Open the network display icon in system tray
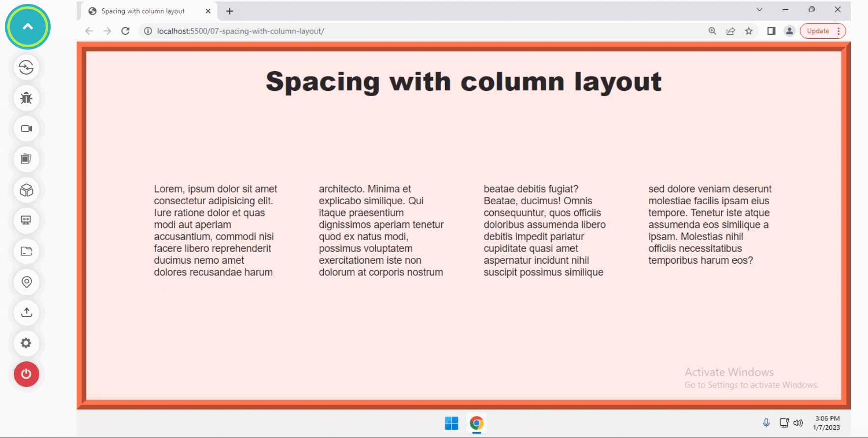 [784, 423]
